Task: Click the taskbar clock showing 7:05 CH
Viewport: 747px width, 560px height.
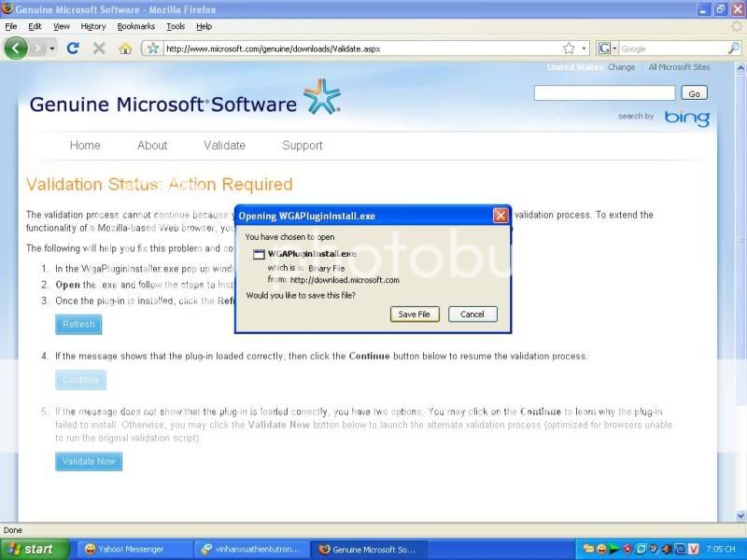Action: (x=721, y=549)
